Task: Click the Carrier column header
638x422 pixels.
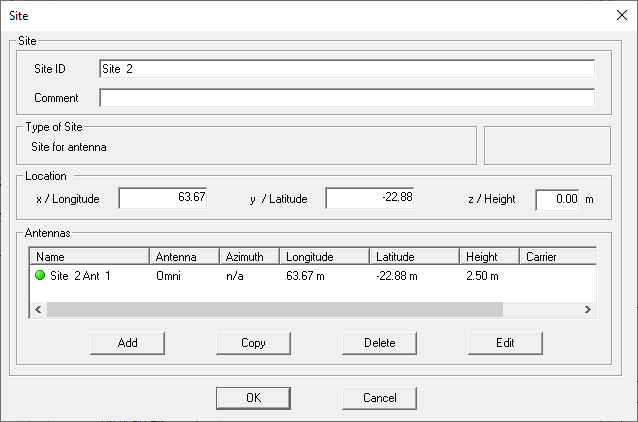Action: coord(555,257)
